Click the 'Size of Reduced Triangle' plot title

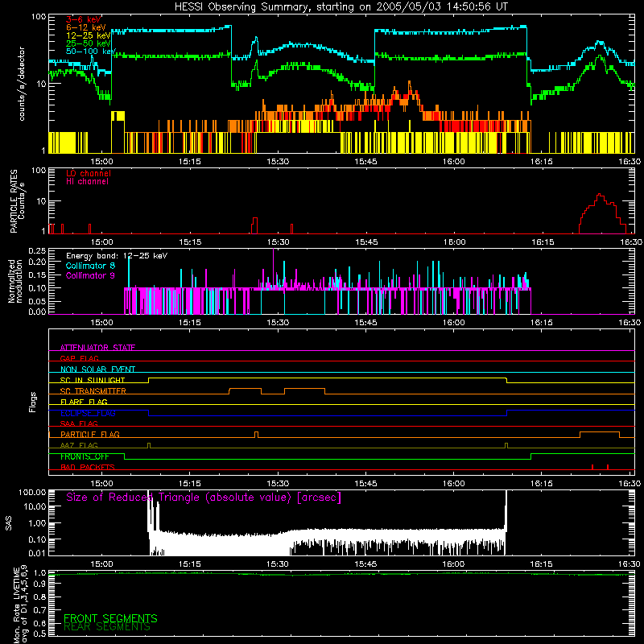(x=204, y=497)
